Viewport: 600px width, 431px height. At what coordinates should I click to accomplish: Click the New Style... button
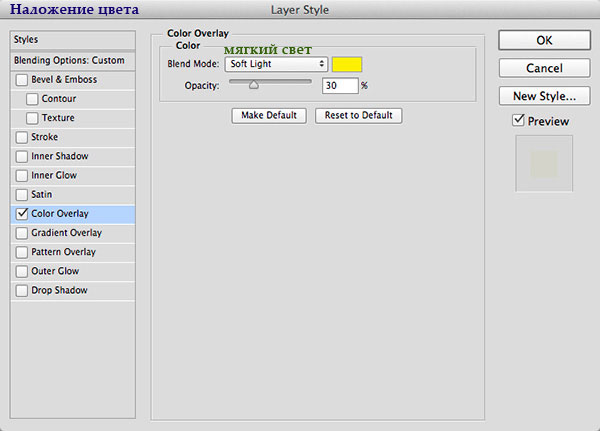coord(544,96)
